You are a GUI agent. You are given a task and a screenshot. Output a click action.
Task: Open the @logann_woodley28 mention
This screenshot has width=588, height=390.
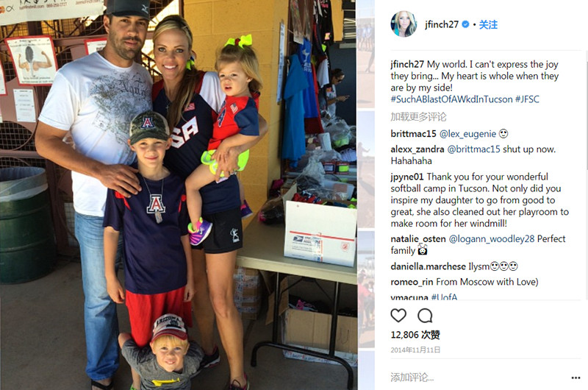click(492, 238)
